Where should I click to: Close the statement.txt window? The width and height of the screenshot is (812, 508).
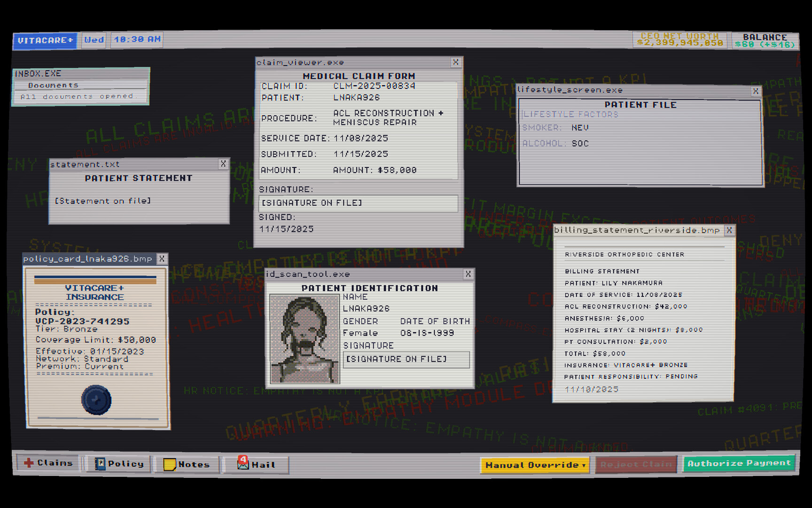click(223, 164)
